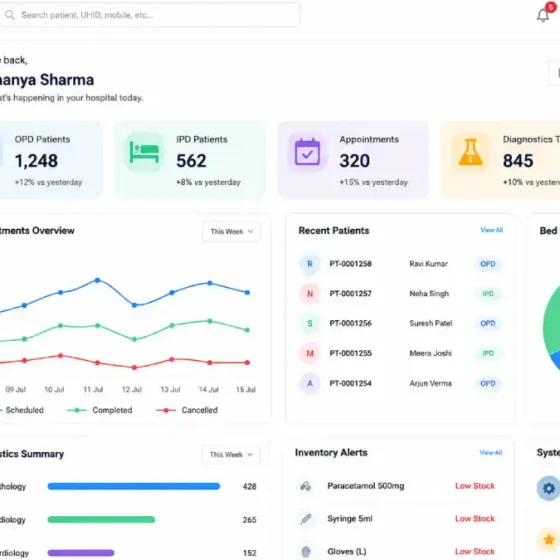Image resolution: width=560 pixels, height=560 pixels.
Task: Click the Paracetamol pill icon
Action: click(305, 486)
